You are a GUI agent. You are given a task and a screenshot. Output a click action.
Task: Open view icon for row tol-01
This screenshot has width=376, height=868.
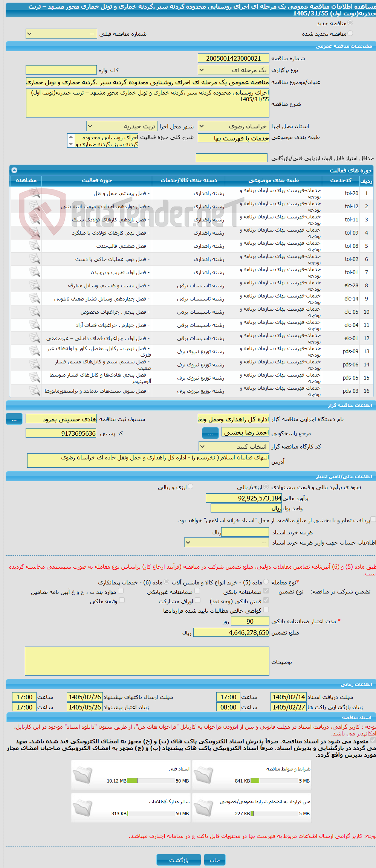35,272
